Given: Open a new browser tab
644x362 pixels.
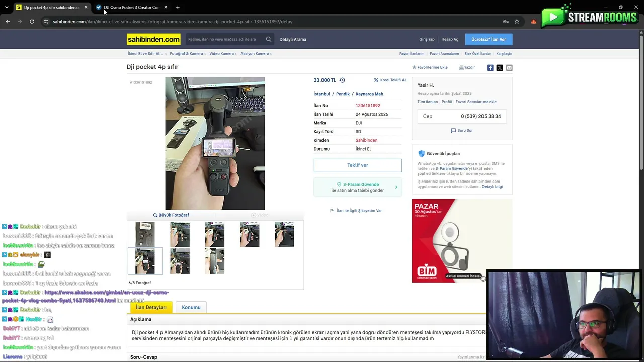Looking at the screenshot, I should coord(178,7).
